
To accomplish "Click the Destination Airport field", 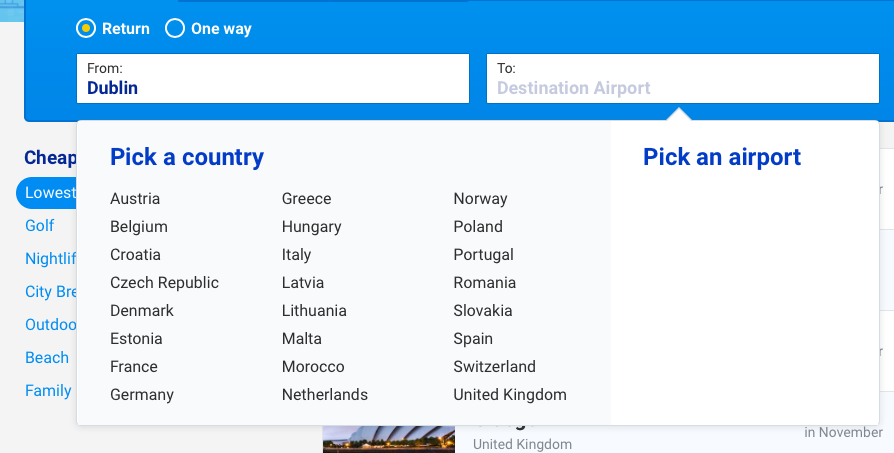I will [x=682, y=79].
